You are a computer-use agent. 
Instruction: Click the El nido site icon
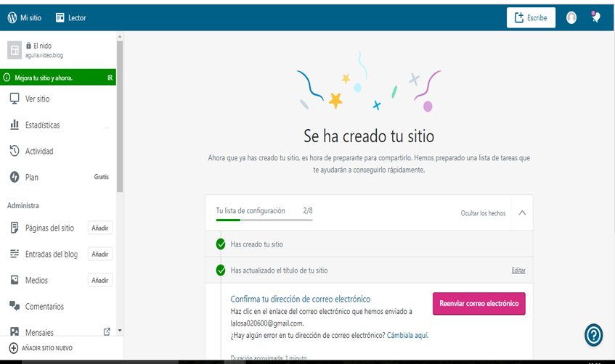click(15, 50)
